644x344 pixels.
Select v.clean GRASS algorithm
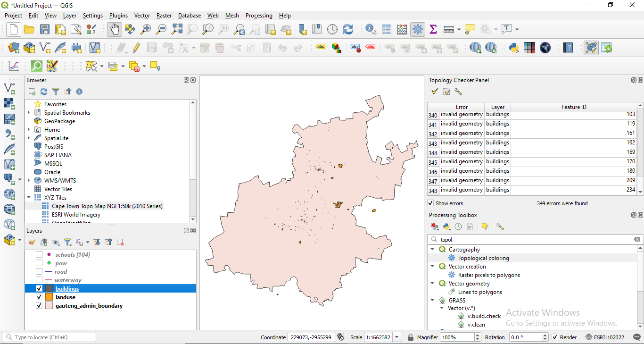(476, 324)
